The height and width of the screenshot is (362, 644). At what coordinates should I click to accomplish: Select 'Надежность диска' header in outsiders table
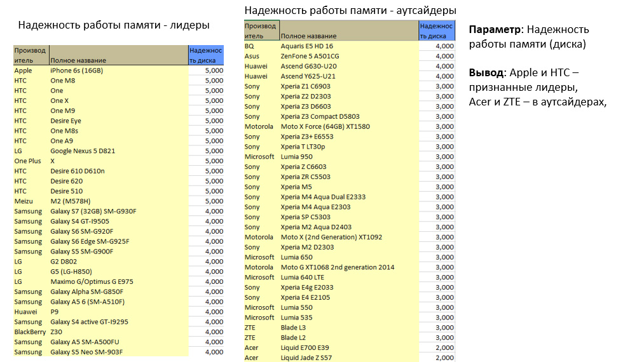click(x=436, y=30)
